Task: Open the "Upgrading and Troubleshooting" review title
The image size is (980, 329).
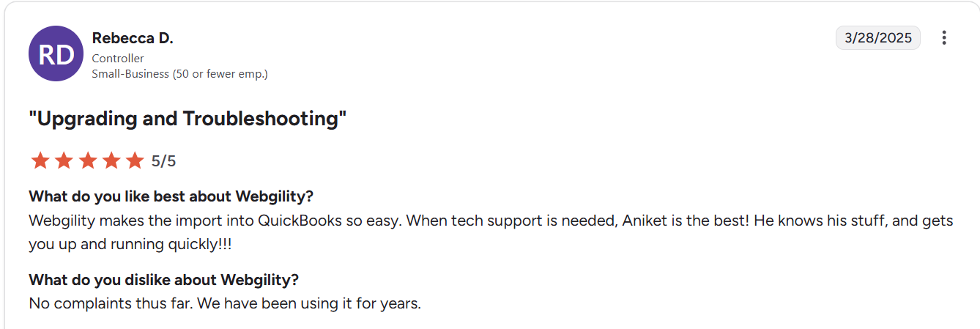Action: 187,119
